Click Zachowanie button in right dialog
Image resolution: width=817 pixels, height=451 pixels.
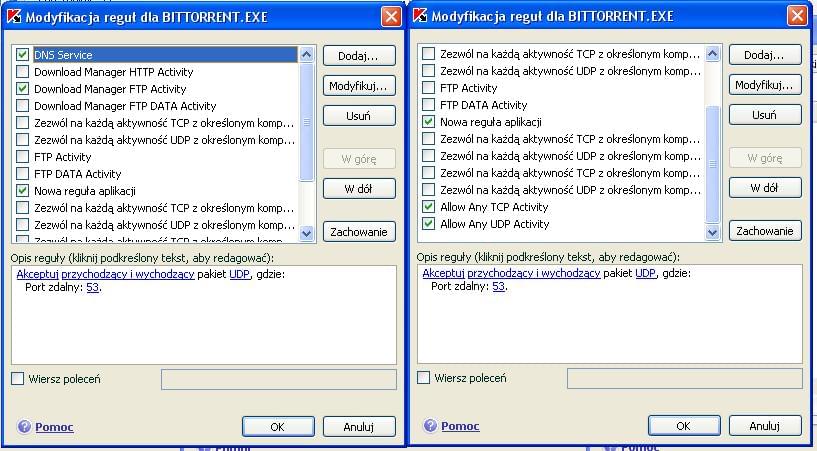click(x=765, y=231)
